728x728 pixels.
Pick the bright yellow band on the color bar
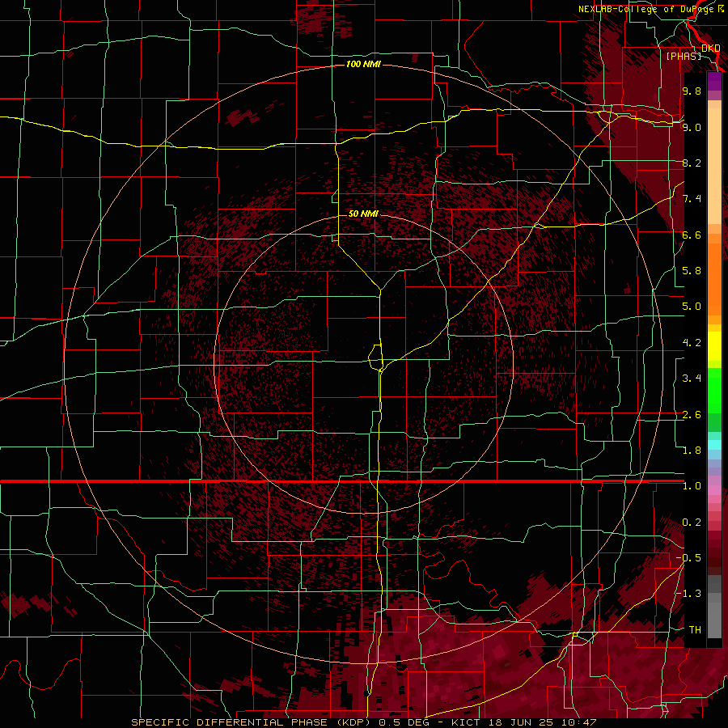(714, 346)
